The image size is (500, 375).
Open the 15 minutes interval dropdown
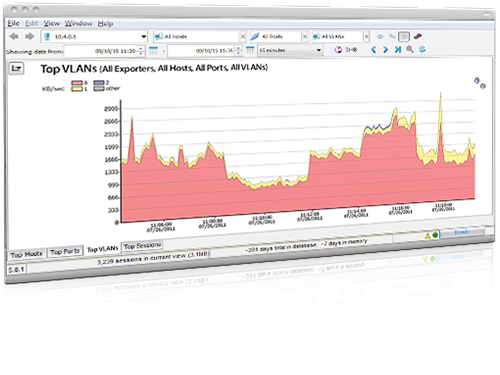coord(290,50)
